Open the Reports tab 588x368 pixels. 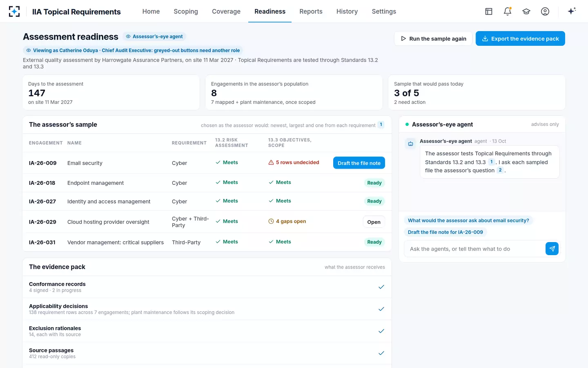coord(311,11)
